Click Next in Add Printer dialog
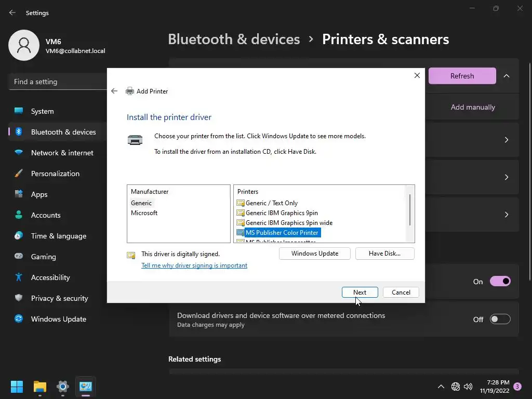This screenshot has height=399, width=532. (x=360, y=292)
